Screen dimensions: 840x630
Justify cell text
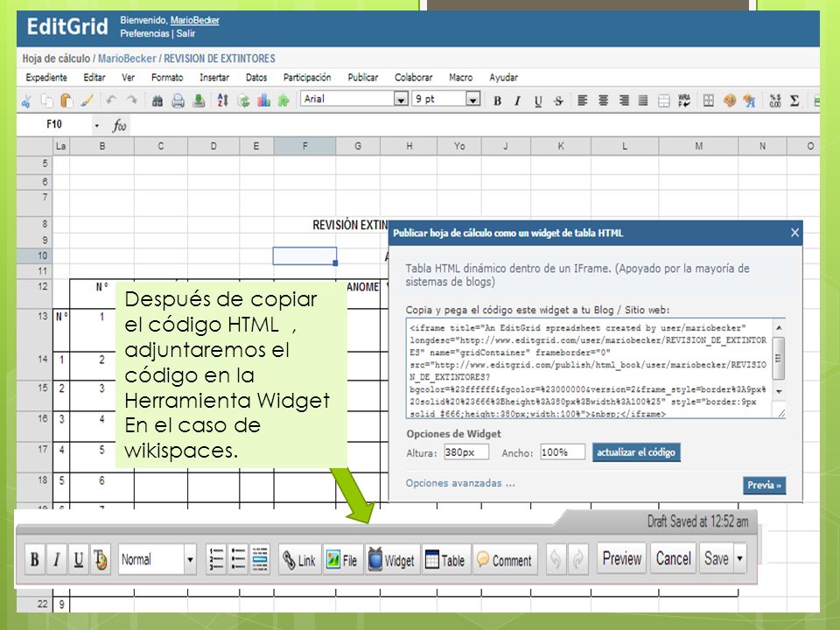click(x=643, y=100)
